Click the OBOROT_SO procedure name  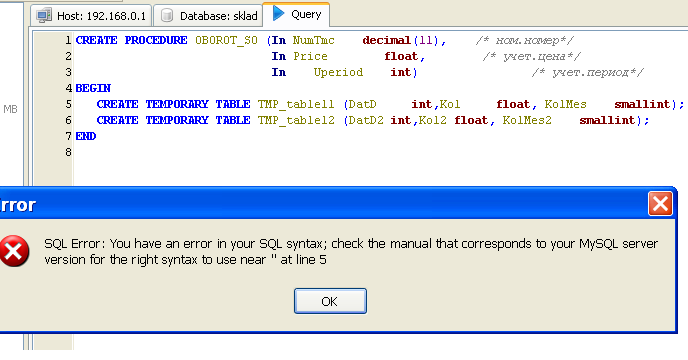pos(226,40)
